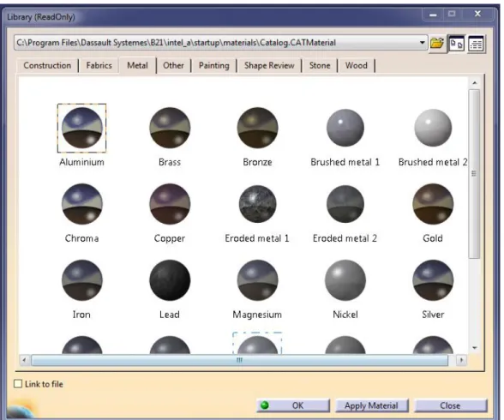
Task: Enable the Link to file checkbox
Action: click(18, 384)
